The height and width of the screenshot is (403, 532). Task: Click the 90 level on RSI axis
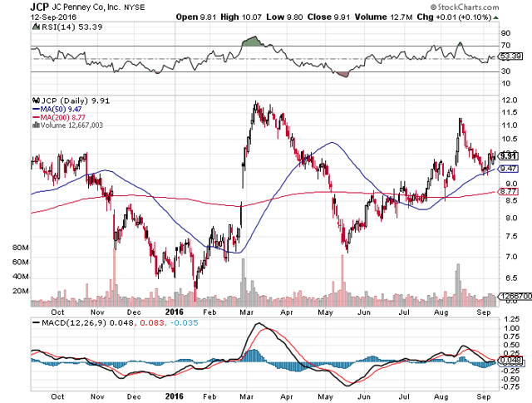pos(505,33)
